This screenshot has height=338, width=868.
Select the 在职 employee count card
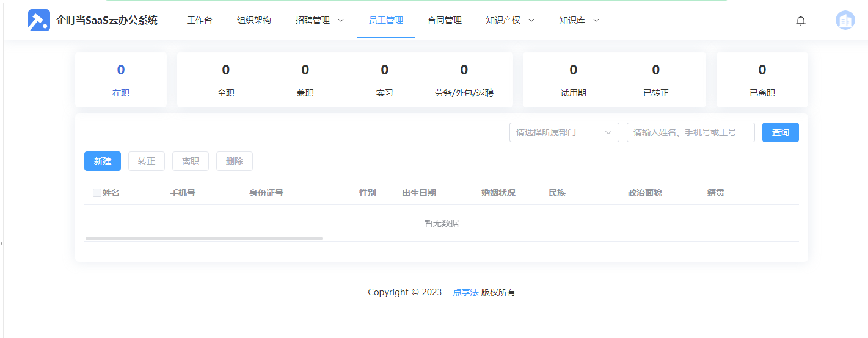(x=121, y=79)
